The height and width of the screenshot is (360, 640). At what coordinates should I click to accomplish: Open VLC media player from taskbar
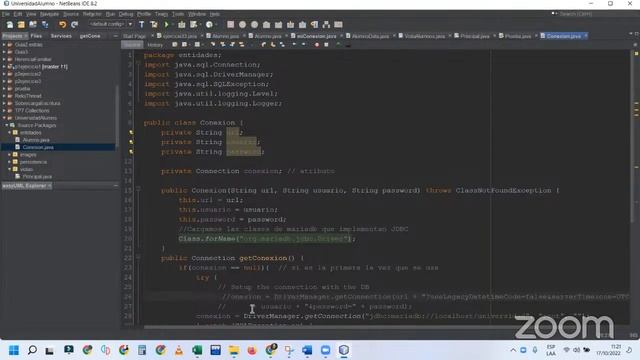point(179,350)
